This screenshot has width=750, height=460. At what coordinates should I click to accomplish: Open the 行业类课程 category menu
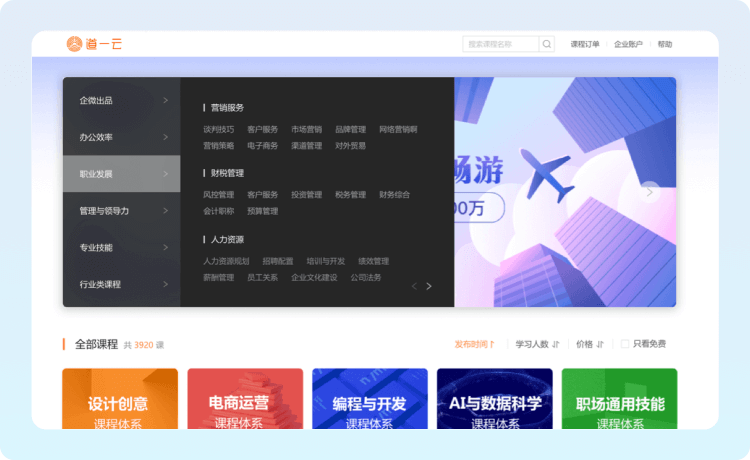click(x=121, y=284)
